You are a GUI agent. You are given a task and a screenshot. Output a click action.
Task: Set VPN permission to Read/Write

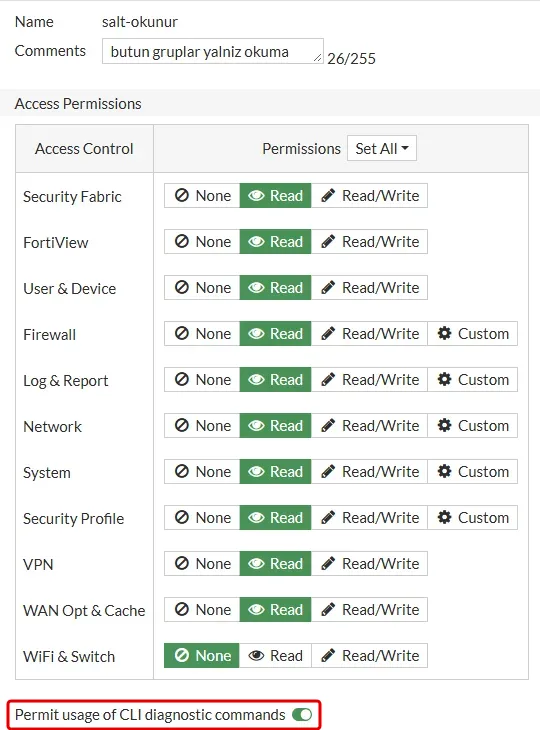tap(370, 564)
